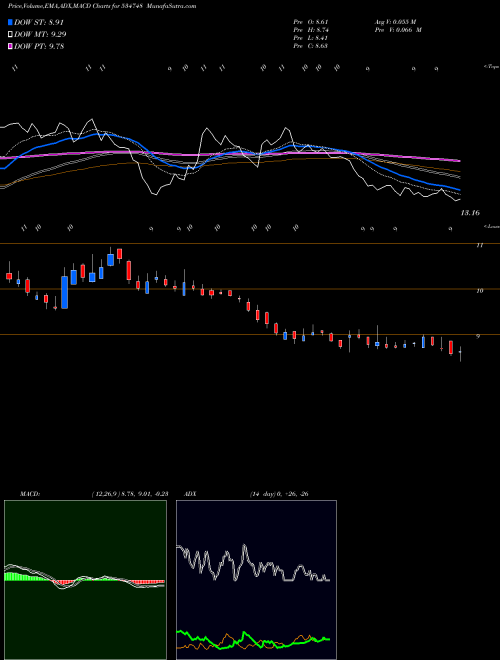Click the blue DOW ST legend swatch
The width and height of the screenshot is (500, 660).
click(10, 22)
